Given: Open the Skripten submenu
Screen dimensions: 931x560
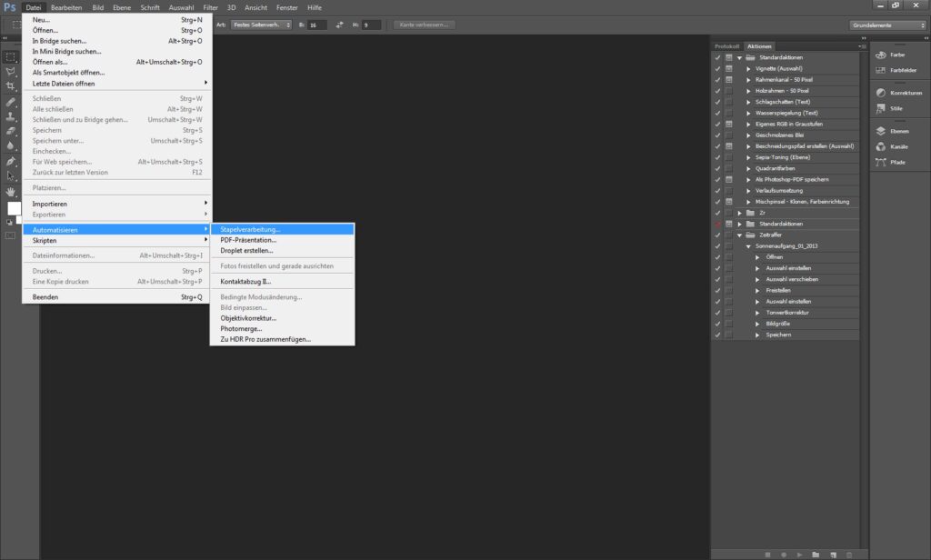Looking at the screenshot, I should 116,240.
